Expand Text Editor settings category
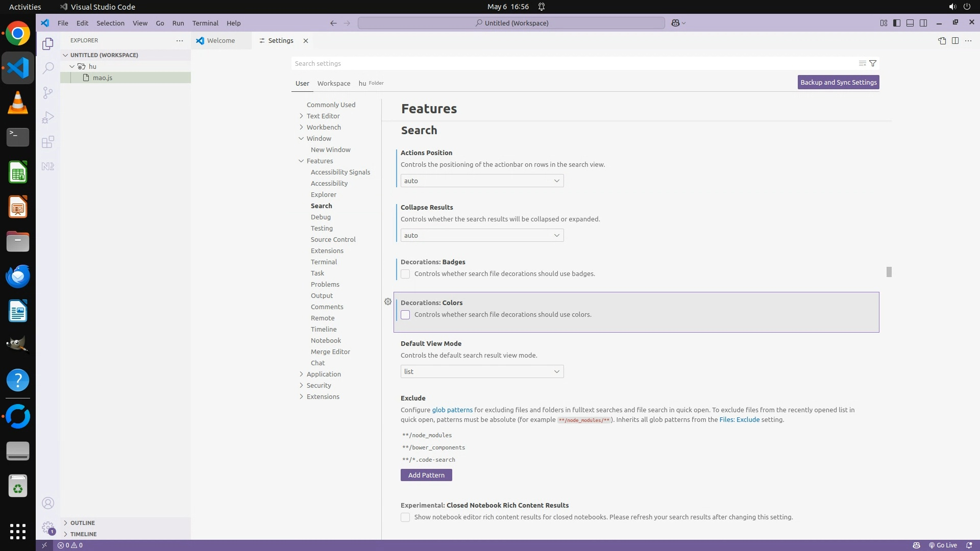This screenshot has height=551, width=980. pyautogui.click(x=323, y=116)
